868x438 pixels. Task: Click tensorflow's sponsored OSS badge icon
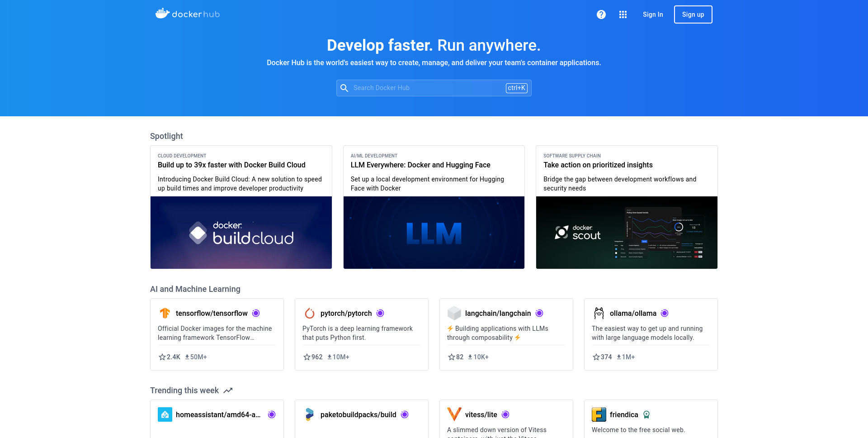click(256, 313)
